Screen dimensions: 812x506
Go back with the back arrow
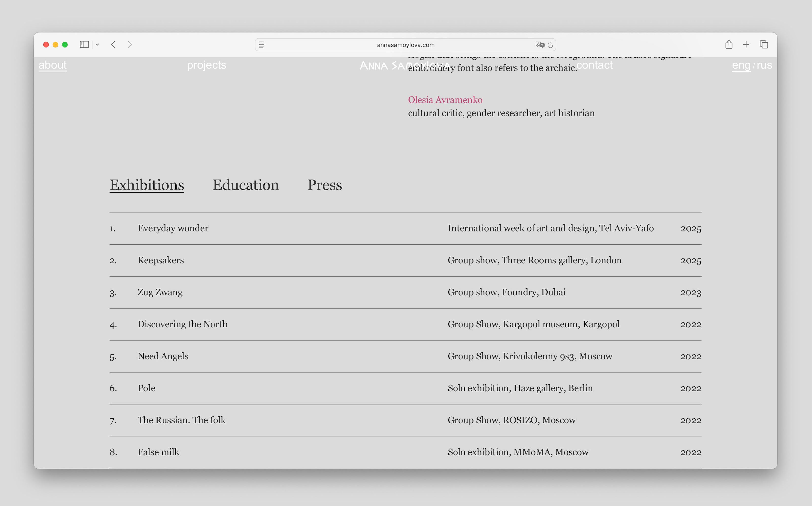113,44
